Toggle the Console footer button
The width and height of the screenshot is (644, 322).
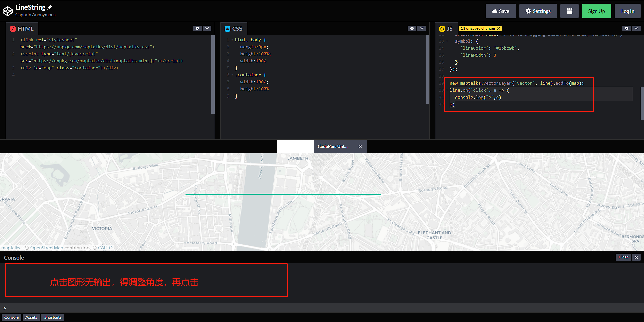[x=11, y=317]
